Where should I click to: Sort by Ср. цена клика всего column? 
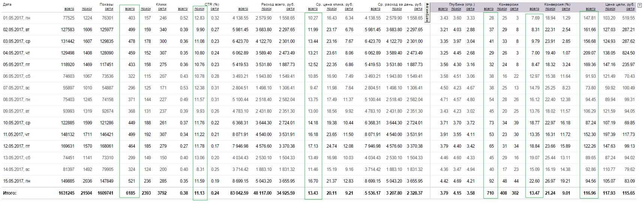(x=313, y=9)
